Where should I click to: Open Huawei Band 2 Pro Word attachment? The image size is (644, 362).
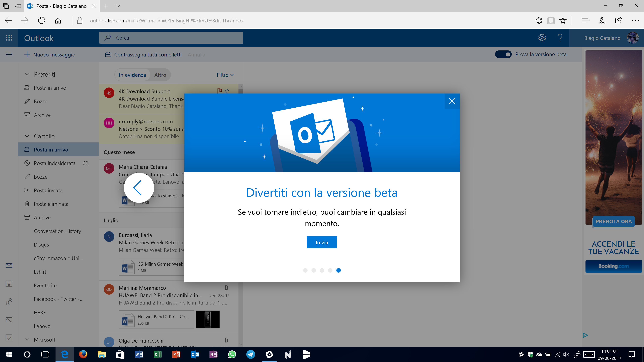click(x=156, y=320)
